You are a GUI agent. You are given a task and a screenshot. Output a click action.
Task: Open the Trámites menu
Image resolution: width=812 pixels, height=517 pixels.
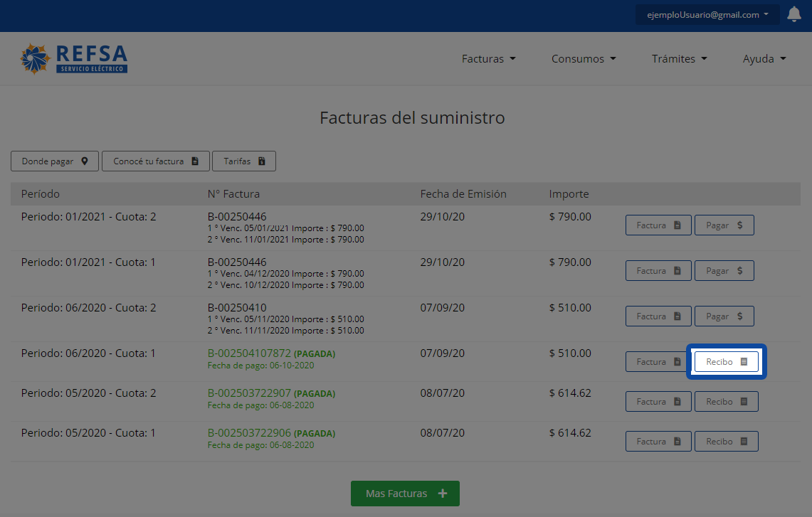point(679,59)
